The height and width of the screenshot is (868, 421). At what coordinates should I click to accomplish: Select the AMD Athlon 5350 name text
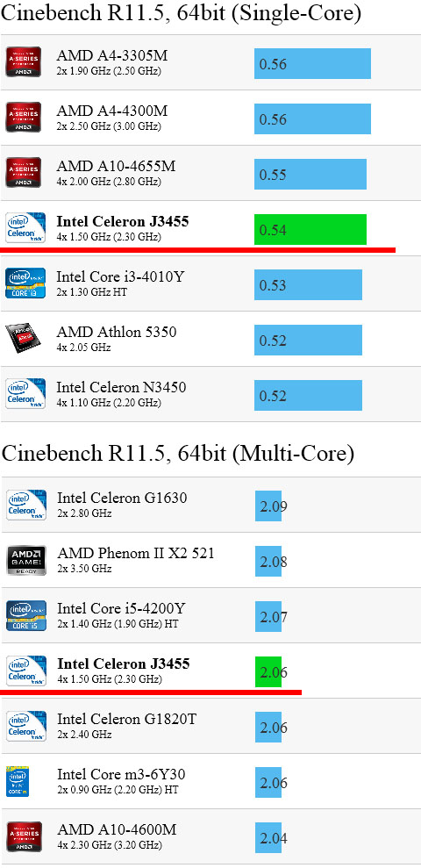point(116,332)
